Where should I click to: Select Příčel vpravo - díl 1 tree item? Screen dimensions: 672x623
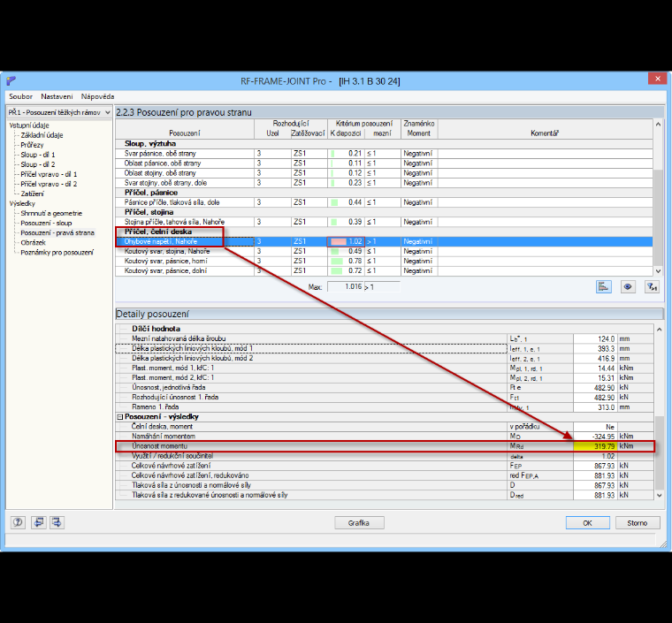point(49,174)
